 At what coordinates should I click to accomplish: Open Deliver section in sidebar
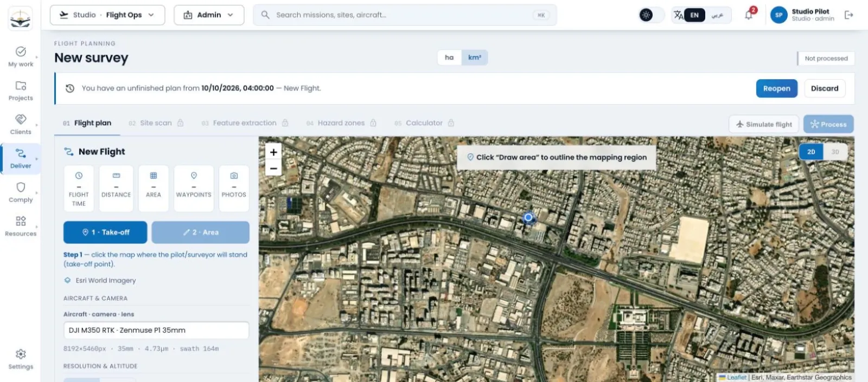(x=21, y=159)
